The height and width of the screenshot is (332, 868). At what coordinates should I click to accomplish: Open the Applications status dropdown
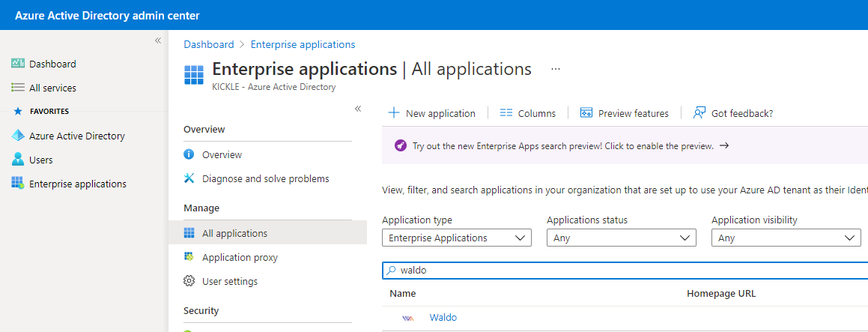pyautogui.click(x=621, y=238)
